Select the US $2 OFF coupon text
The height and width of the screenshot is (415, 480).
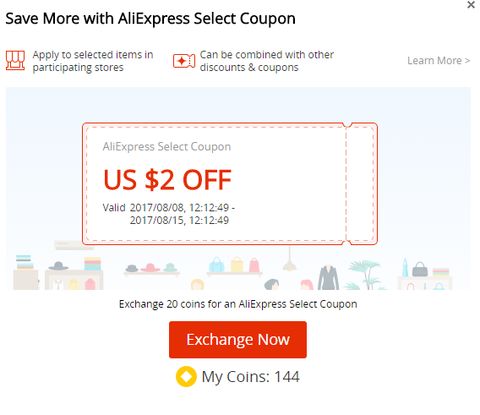pos(167,180)
